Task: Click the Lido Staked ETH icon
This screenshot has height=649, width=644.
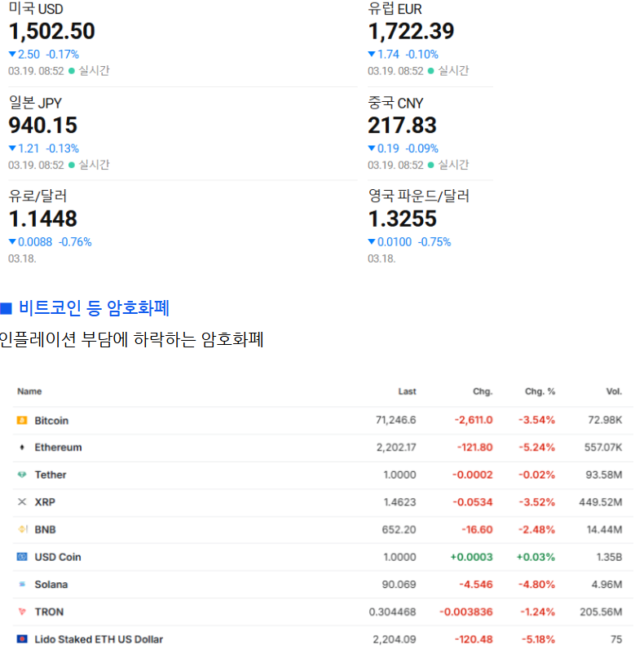Action: click(22, 639)
